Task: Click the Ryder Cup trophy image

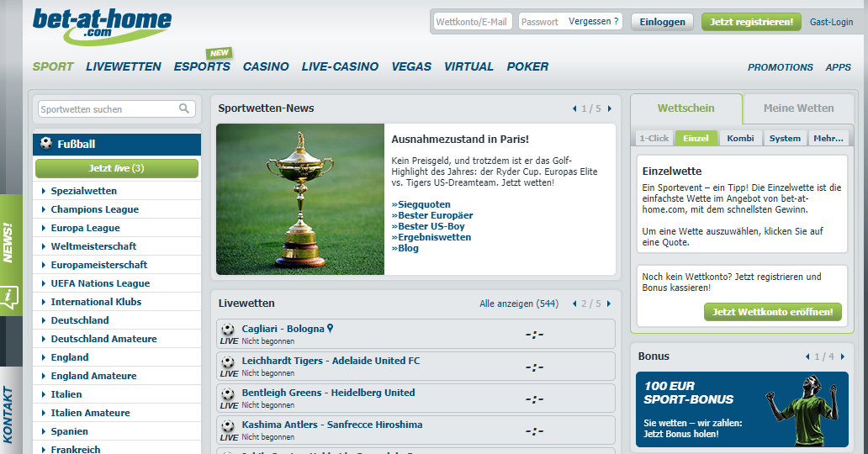Action: (299, 199)
